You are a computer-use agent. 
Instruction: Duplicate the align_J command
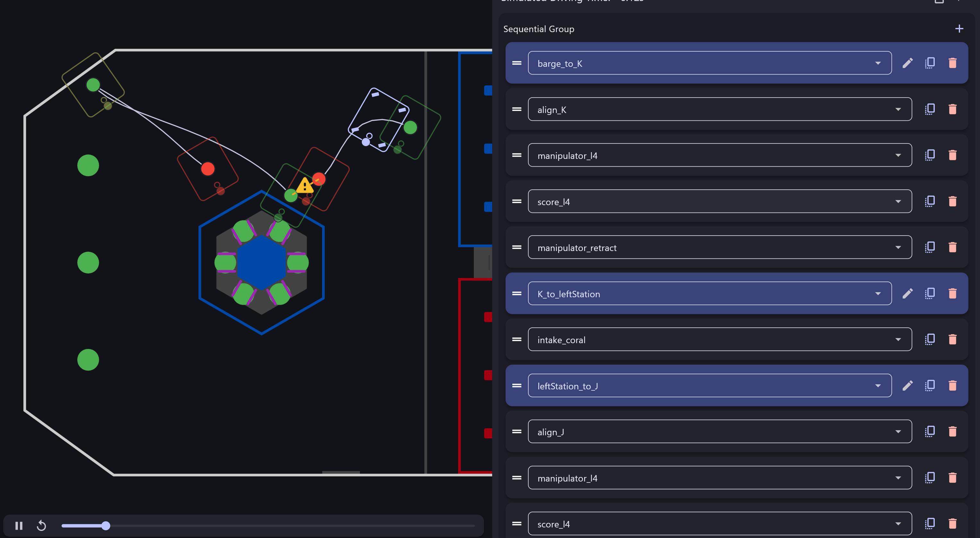(x=930, y=431)
